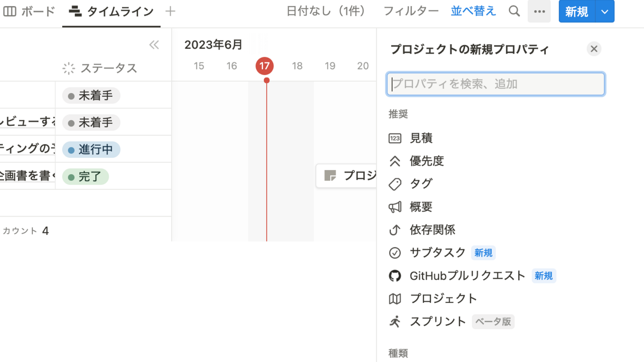This screenshot has height=362, width=644.
Task: Add a new view with plus
Action: click(x=170, y=12)
